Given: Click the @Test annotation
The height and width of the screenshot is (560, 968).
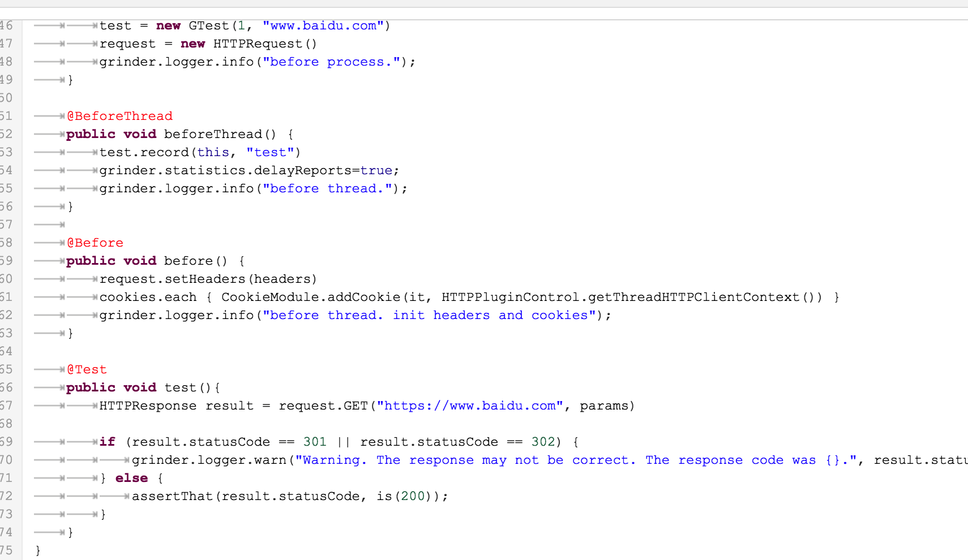Looking at the screenshot, I should (x=87, y=369).
